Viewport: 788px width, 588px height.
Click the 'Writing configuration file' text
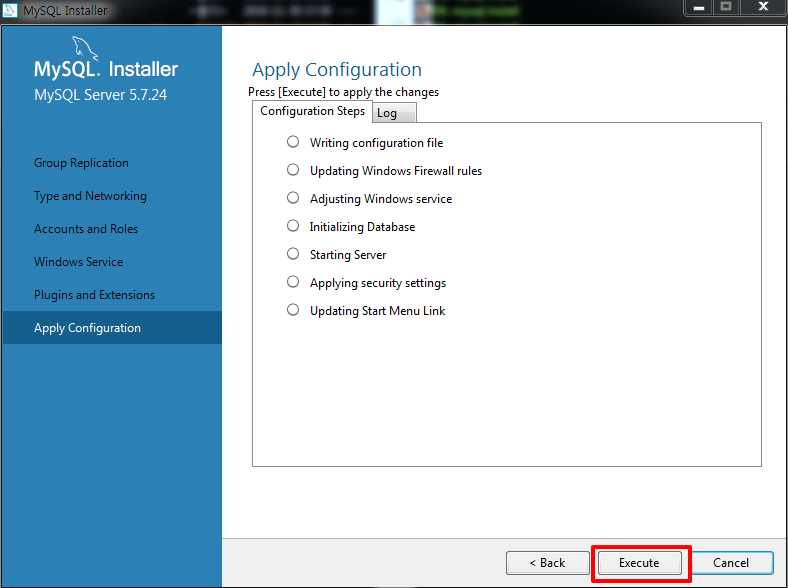(x=376, y=143)
